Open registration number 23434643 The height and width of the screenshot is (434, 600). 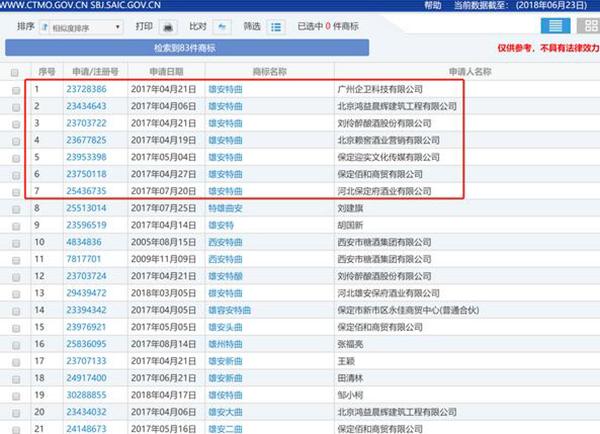click(x=86, y=106)
